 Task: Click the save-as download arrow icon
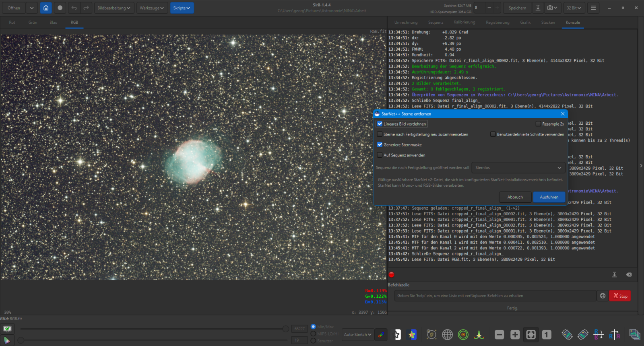(x=538, y=8)
